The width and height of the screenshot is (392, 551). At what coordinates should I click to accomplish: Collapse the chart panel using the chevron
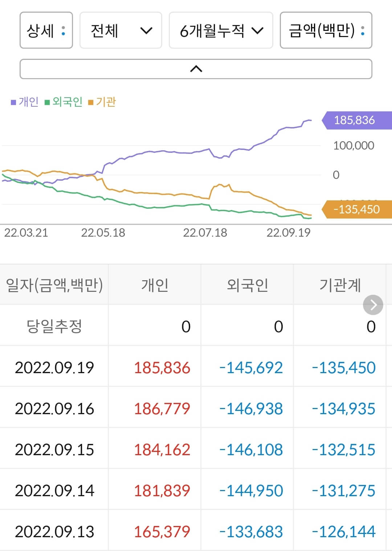point(196,68)
